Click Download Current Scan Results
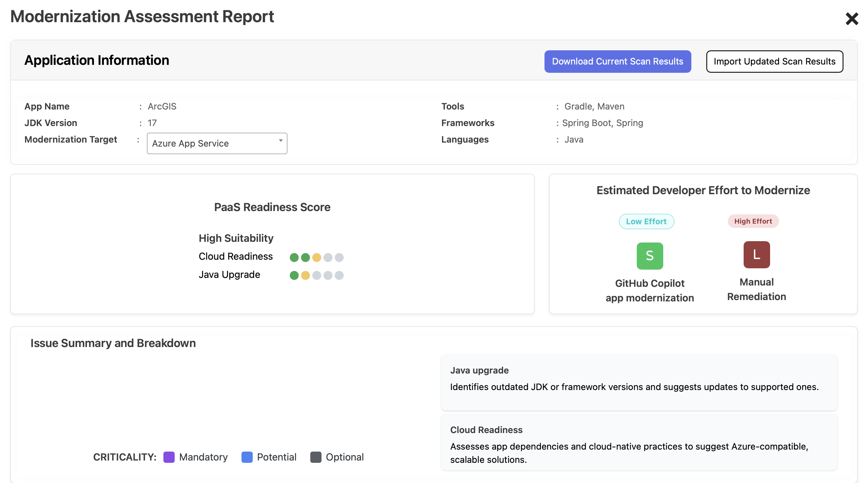Screen dimensions: 868x483 (617, 61)
